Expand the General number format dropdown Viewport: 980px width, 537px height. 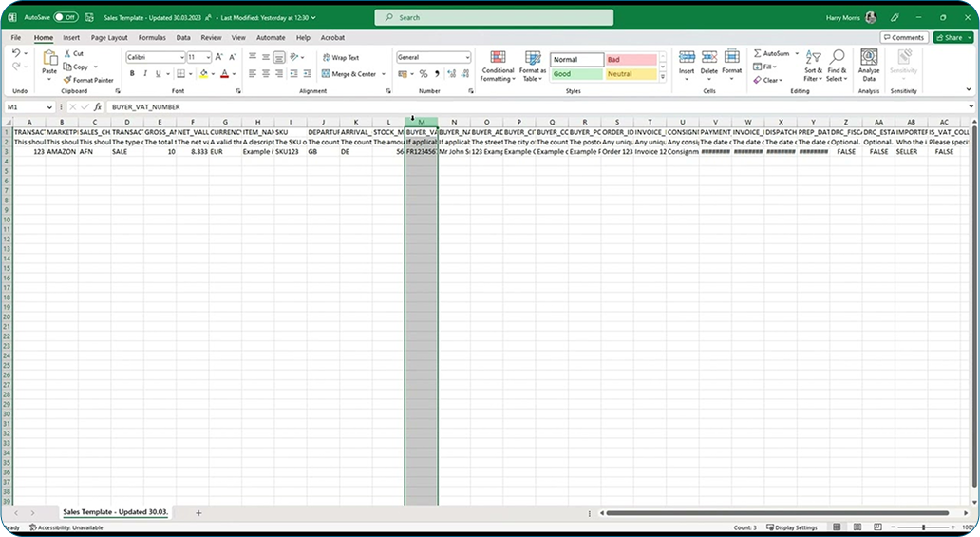pos(467,58)
